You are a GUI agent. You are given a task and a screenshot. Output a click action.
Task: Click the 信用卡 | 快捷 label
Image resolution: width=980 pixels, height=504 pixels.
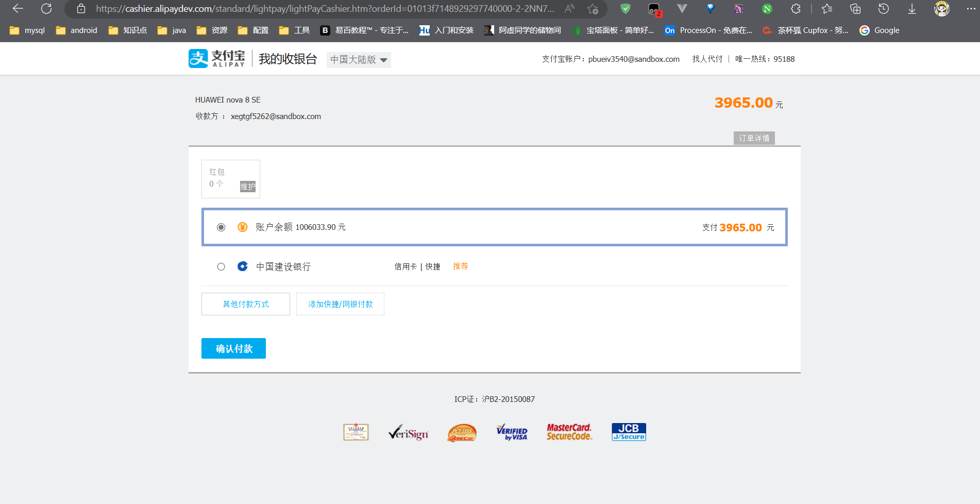[417, 266]
